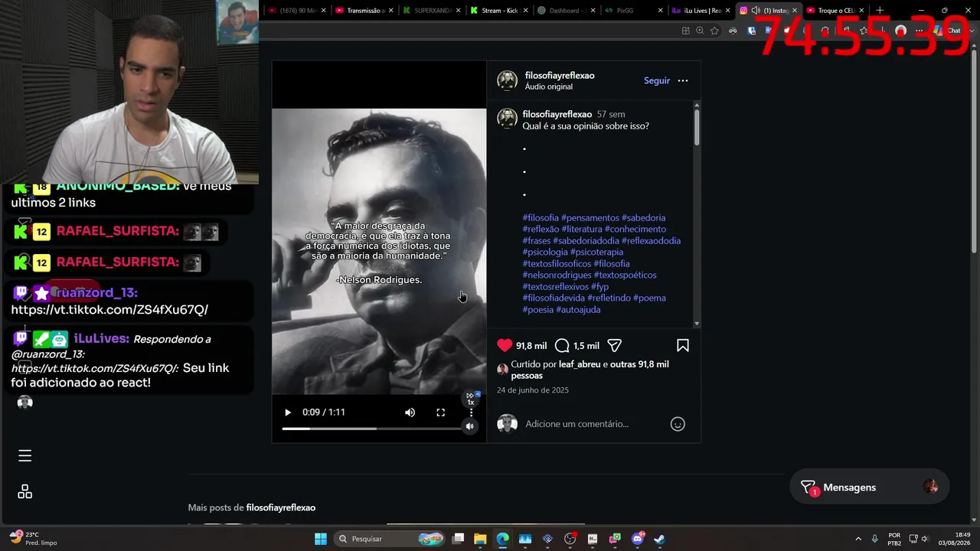Image resolution: width=980 pixels, height=551 pixels.
Task: Open leaf_abreu's profile from the likes line
Action: pos(580,365)
